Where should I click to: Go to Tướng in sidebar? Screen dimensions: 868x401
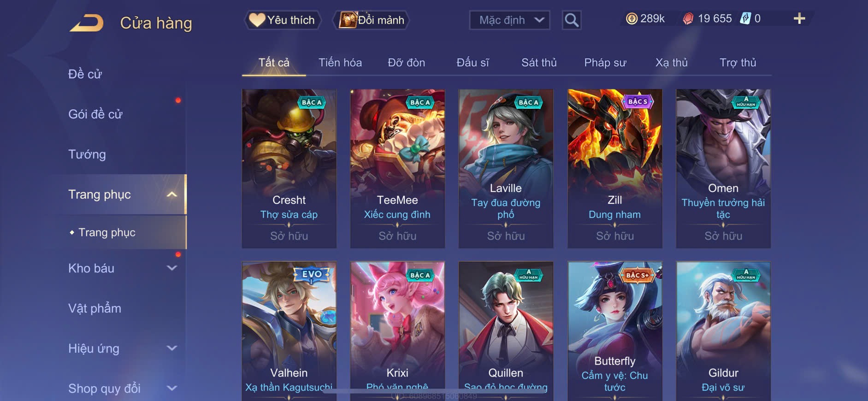tap(87, 154)
